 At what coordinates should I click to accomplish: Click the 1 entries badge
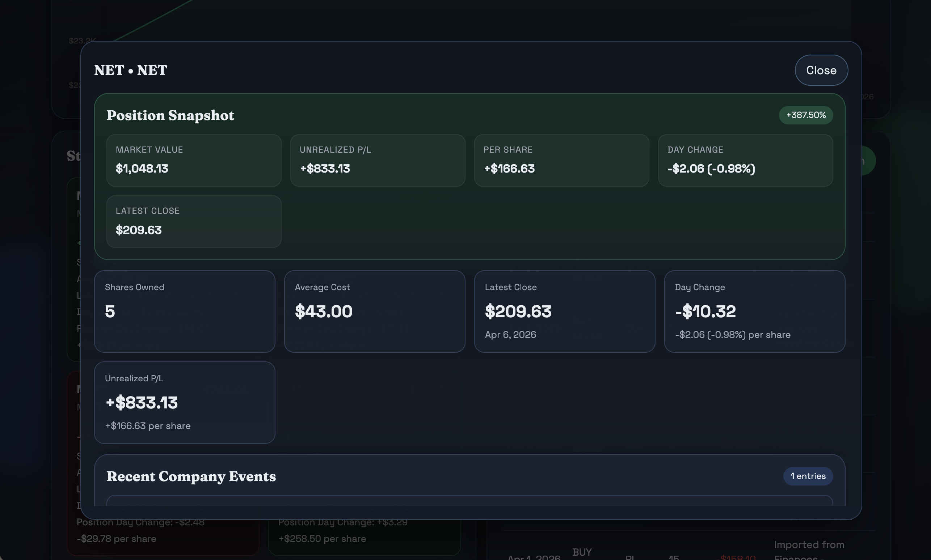(x=808, y=476)
